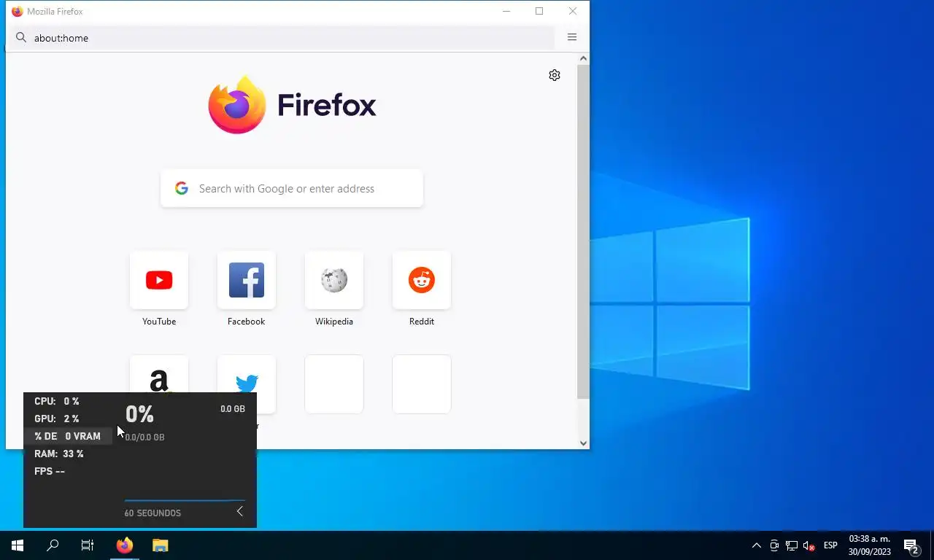
Task: Open the Amazon shortcut tile
Action: click(159, 374)
